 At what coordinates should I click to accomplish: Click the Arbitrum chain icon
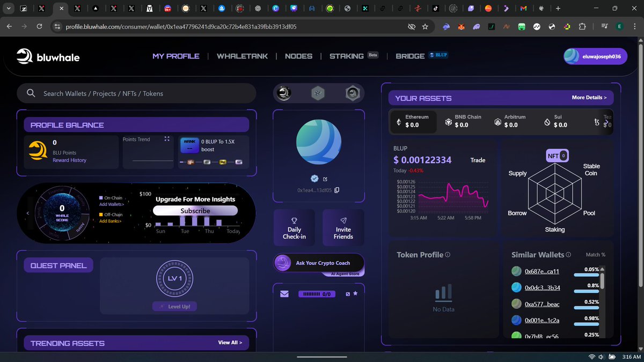tap(497, 122)
